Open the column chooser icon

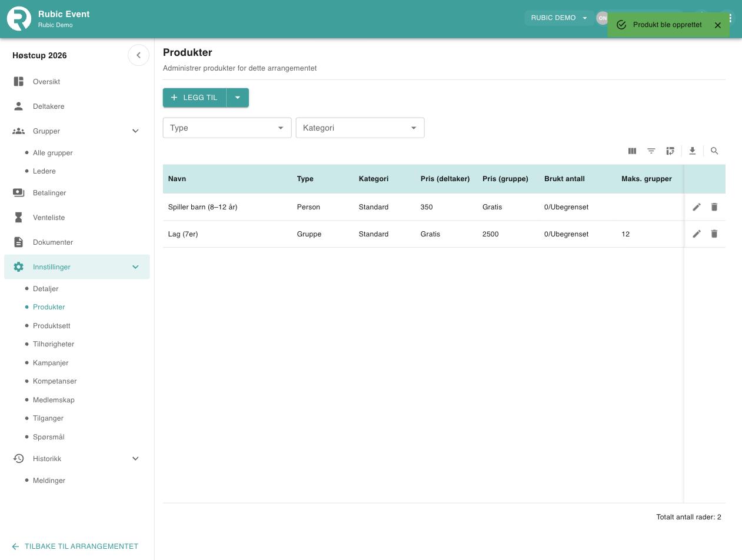tap(632, 151)
